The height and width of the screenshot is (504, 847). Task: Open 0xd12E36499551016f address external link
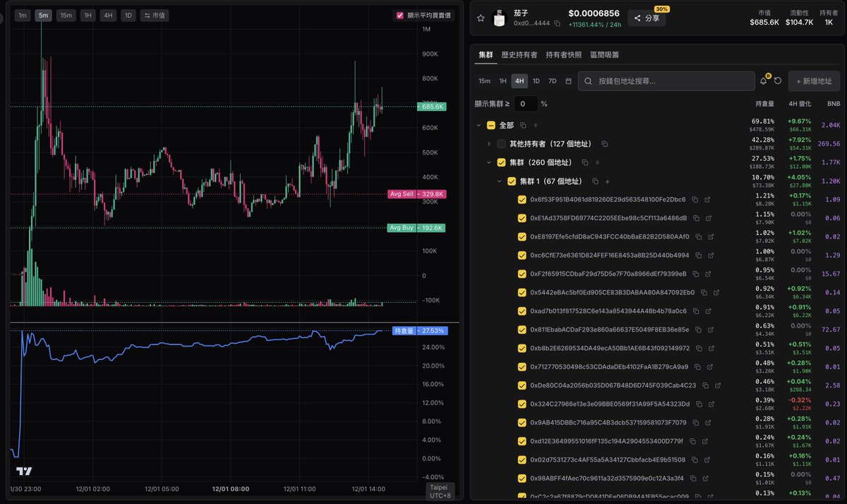705,441
